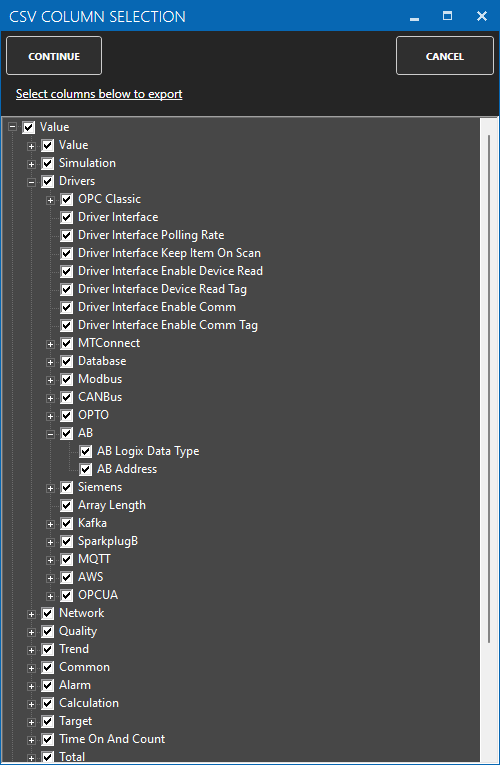
Task: Uncheck the Array Length checkbox
Action: (67, 506)
